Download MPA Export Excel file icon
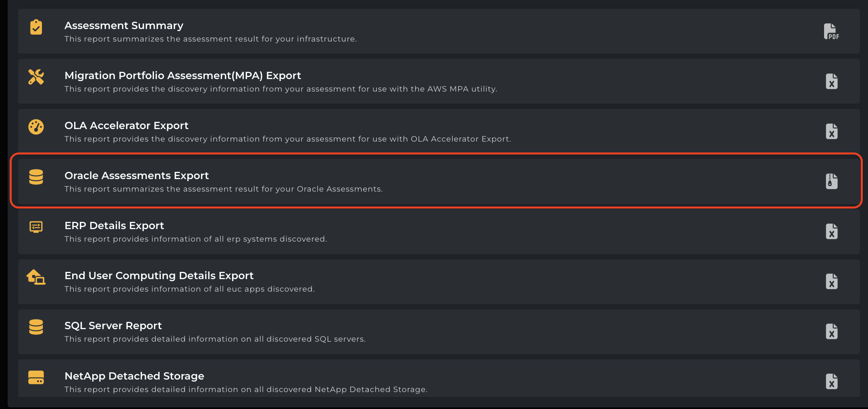 tap(831, 81)
